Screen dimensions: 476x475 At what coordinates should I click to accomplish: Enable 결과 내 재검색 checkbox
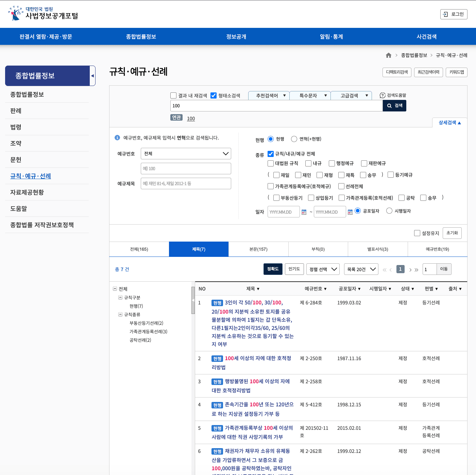click(173, 95)
